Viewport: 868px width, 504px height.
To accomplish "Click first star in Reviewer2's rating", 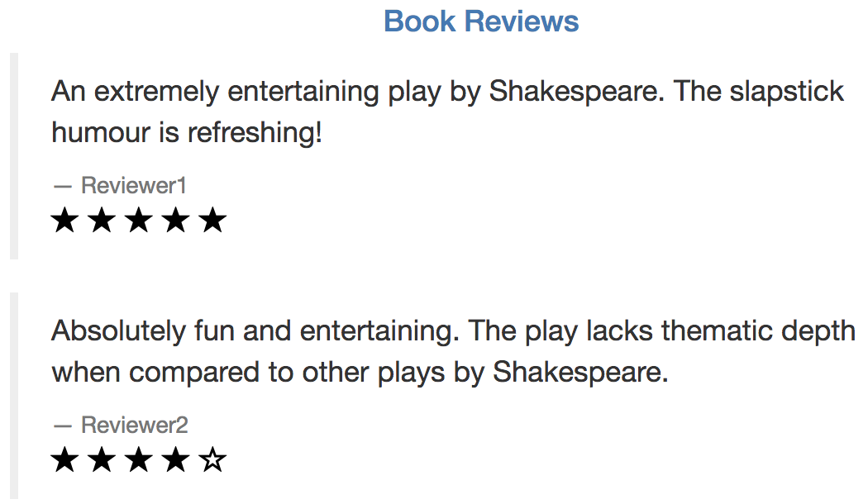I will point(64,459).
